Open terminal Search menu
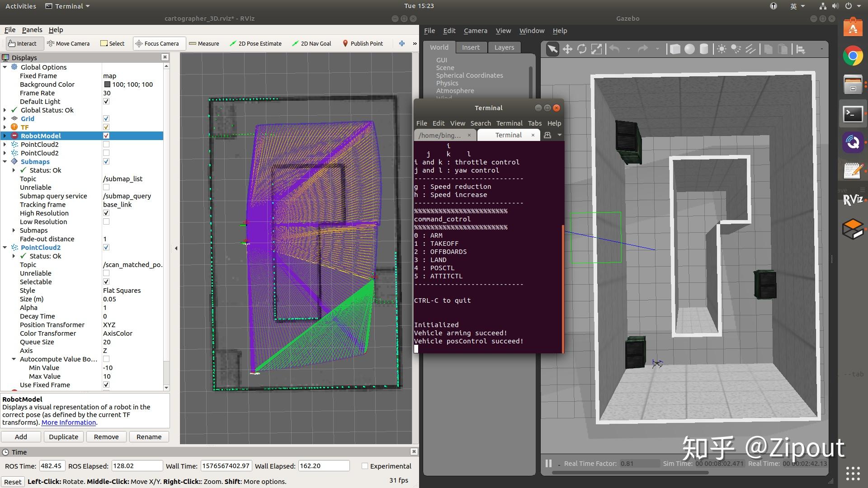Image resolution: width=868 pixels, height=488 pixels. (480, 123)
